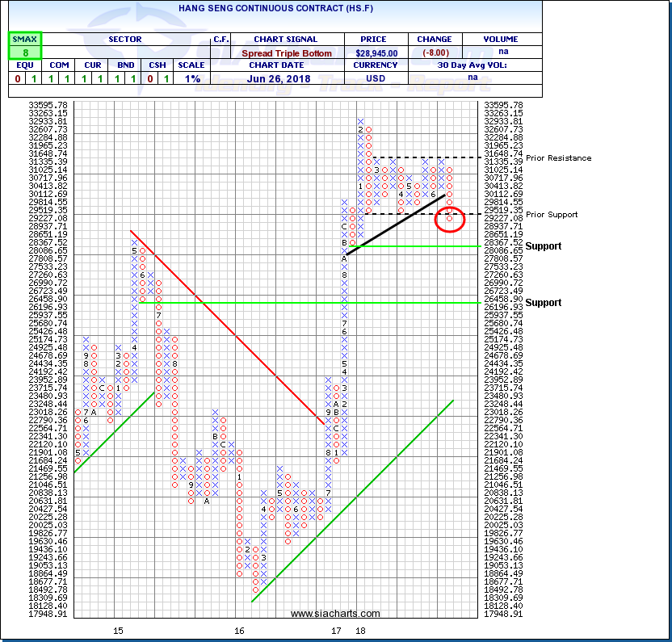
Task: Open the Spread Triple Bottom chart signal
Action: pyautogui.click(x=286, y=52)
